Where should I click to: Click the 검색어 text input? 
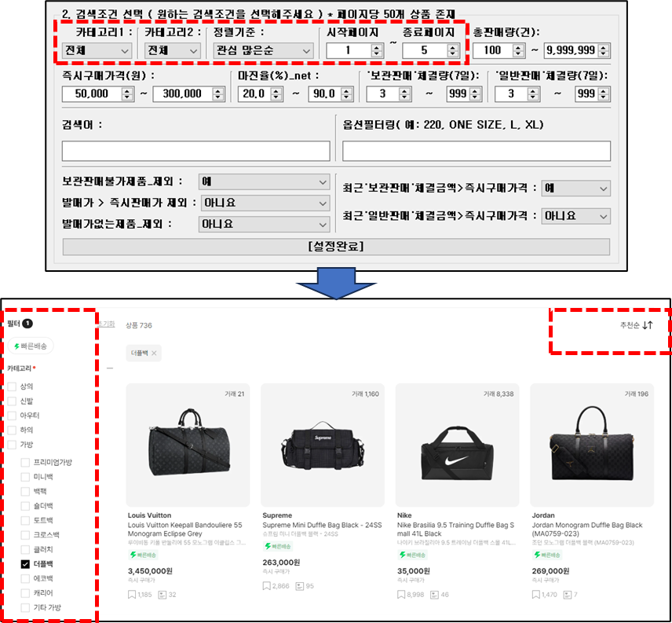coord(195,152)
